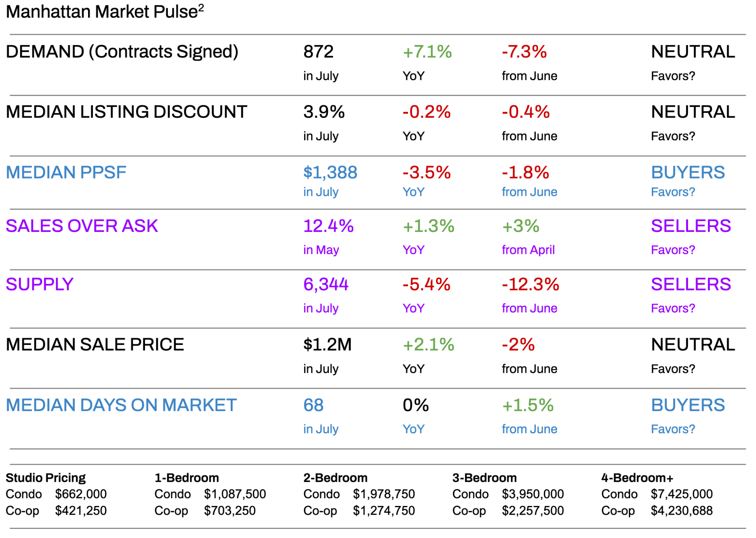Image resolution: width=756 pixels, height=538 pixels.
Task: Click the 12.4% sales over ask value
Action: 328,226
